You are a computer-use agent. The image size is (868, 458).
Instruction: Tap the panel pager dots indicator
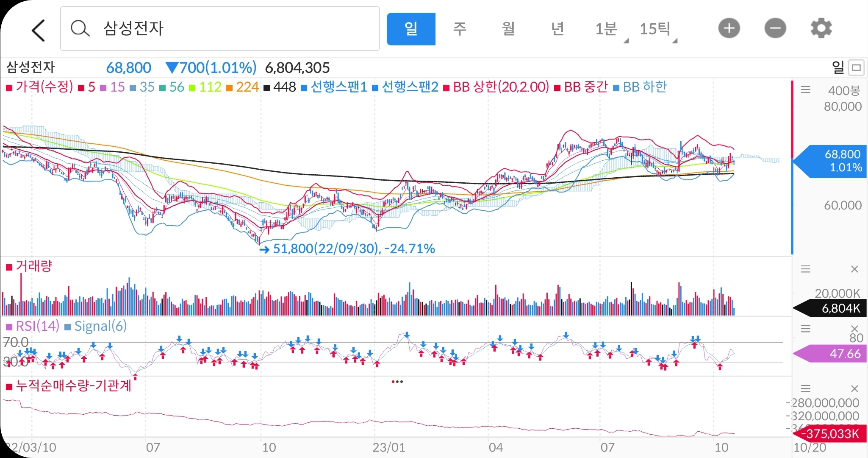[x=397, y=382]
